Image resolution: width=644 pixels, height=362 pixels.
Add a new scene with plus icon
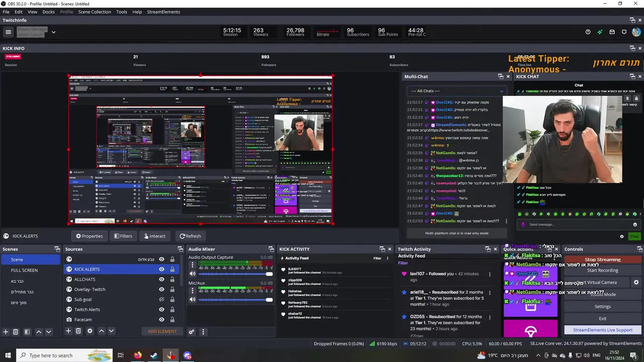[6, 332]
